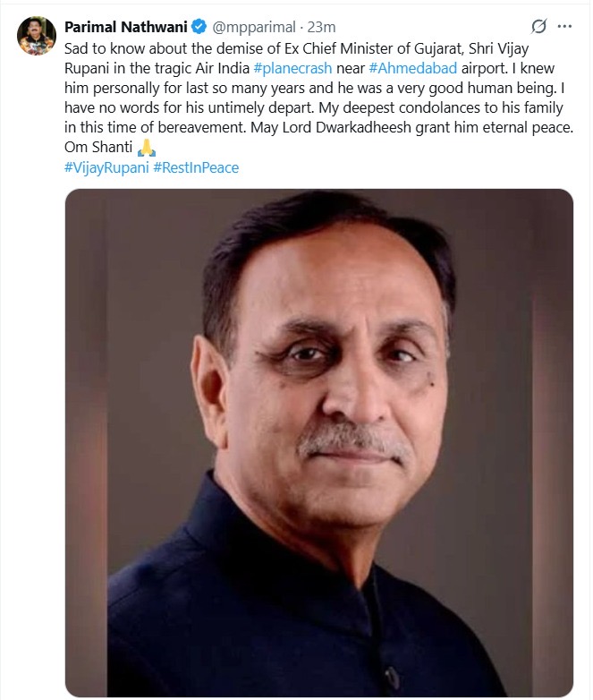The height and width of the screenshot is (700, 593).
Task: Open the three-dot more options menu
Action: click(564, 26)
